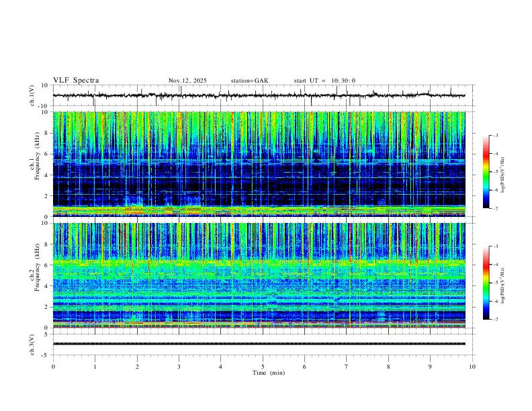Click time axis tick label '10'

[x=472, y=367]
